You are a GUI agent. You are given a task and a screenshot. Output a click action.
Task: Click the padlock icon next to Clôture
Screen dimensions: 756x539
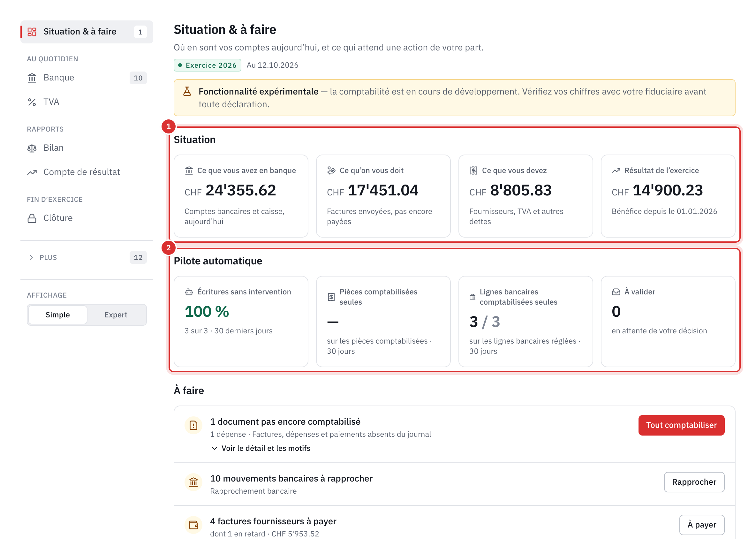coord(32,218)
